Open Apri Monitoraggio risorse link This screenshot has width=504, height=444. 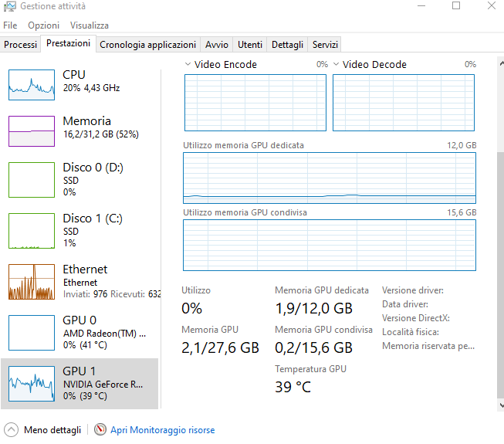pos(163,430)
